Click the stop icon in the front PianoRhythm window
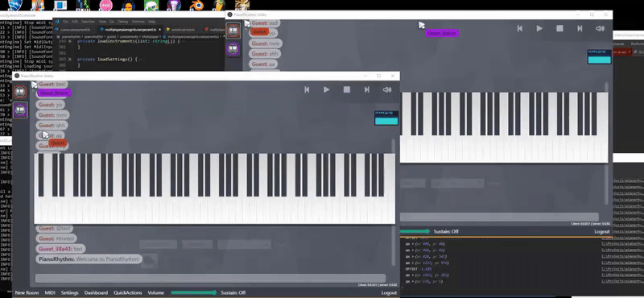644x298 pixels. coord(347,89)
